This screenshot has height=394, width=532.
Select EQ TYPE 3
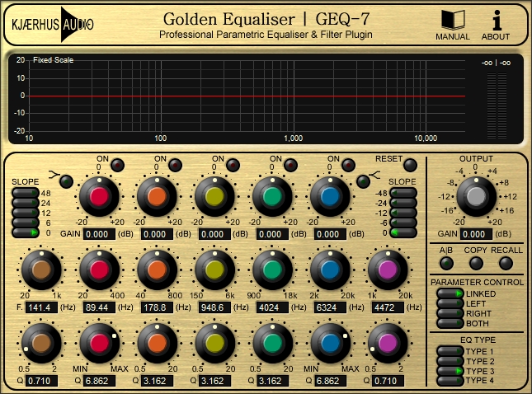pos(450,371)
